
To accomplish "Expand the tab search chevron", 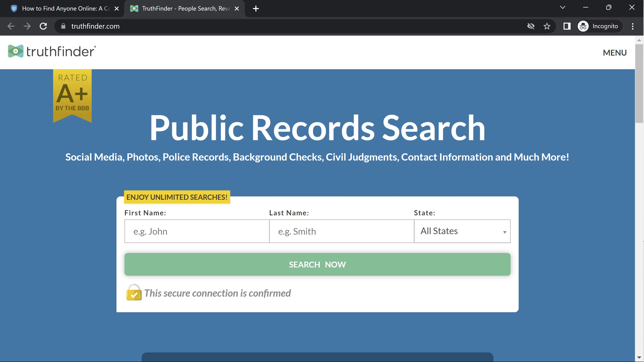I will point(563,8).
